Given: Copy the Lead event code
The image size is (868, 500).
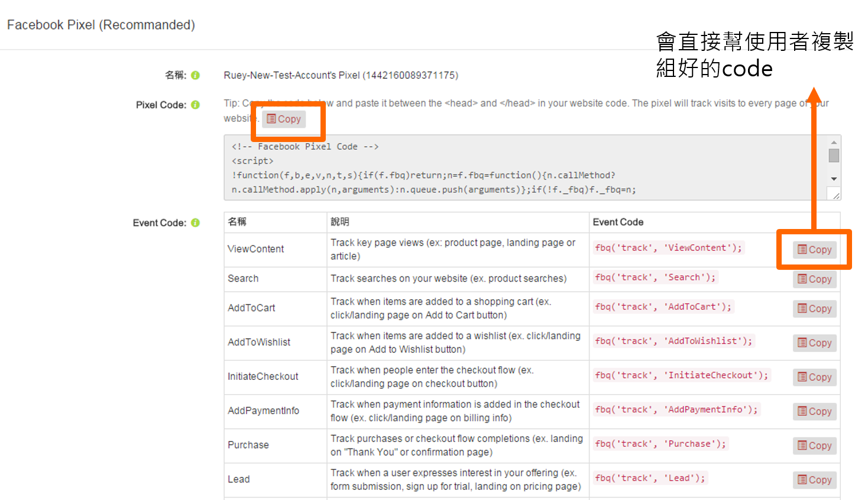Looking at the screenshot, I should click(x=814, y=480).
